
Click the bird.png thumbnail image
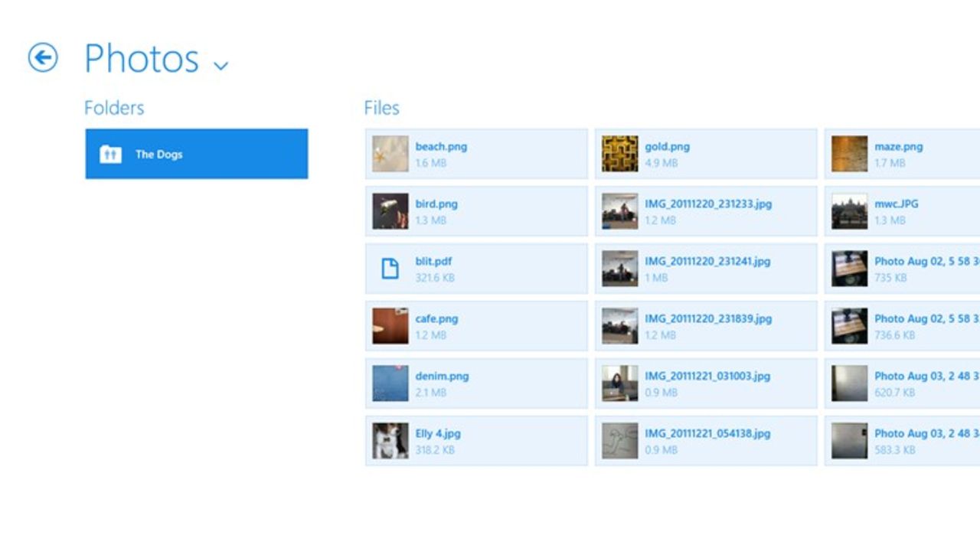point(390,210)
